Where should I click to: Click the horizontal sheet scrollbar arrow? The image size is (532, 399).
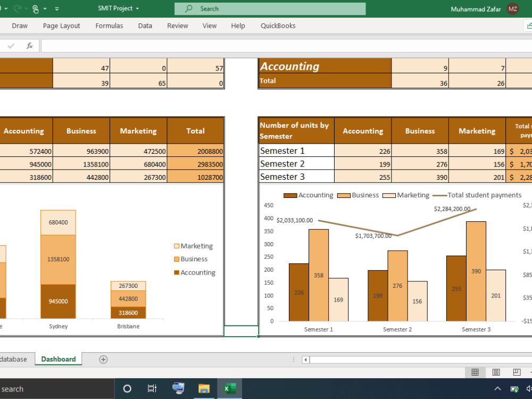tap(305, 360)
